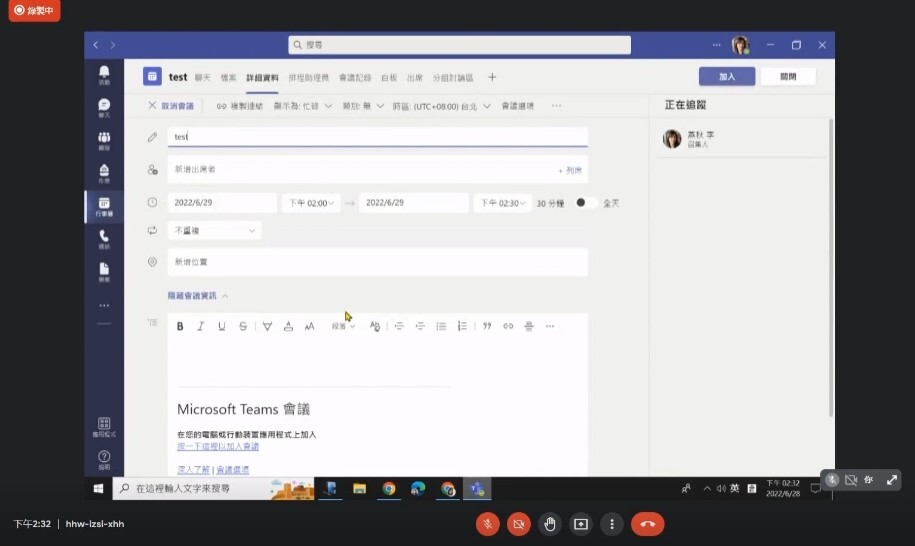Click the 加入 join button
The image size is (915, 546).
pyautogui.click(x=727, y=76)
